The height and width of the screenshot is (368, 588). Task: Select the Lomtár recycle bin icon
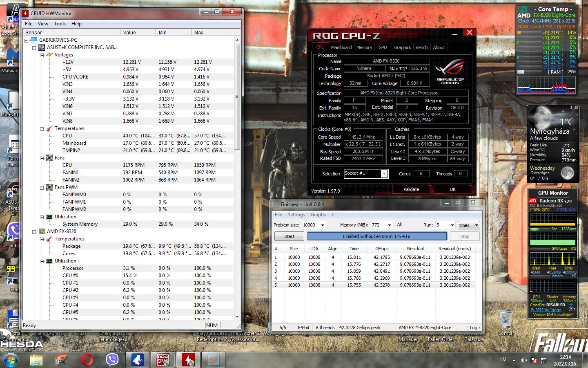pos(506,323)
